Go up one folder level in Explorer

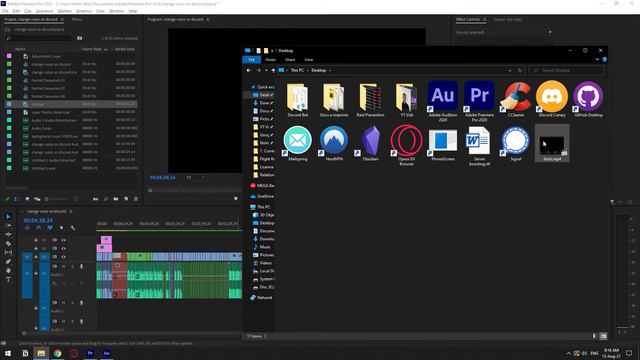(x=273, y=71)
